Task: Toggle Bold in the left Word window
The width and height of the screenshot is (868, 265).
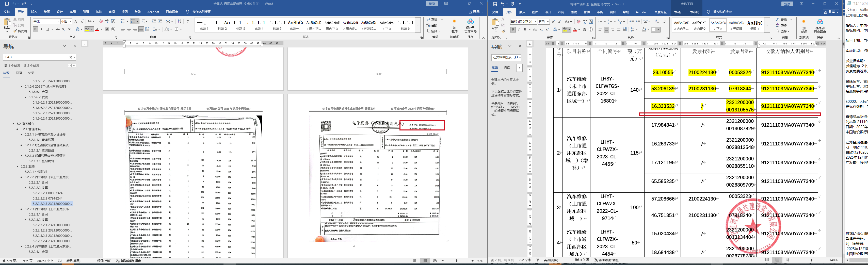Action: 35,29
